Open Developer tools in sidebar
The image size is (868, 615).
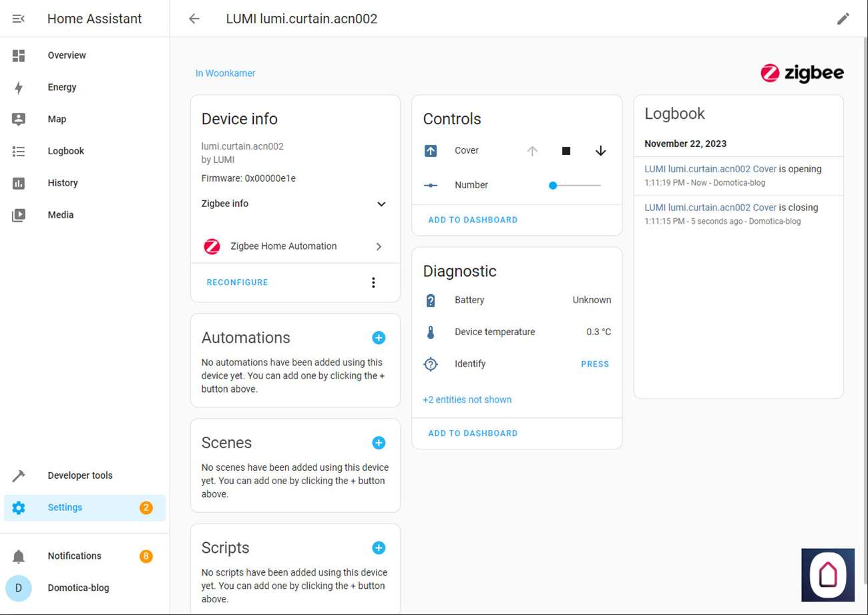pyautogui.click(x=80, y=475)
